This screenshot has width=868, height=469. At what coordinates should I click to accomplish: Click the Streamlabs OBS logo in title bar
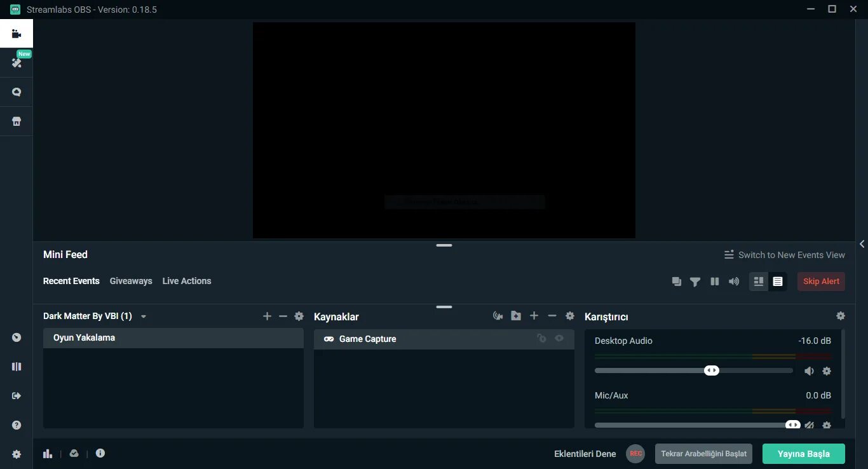(15, 10)
